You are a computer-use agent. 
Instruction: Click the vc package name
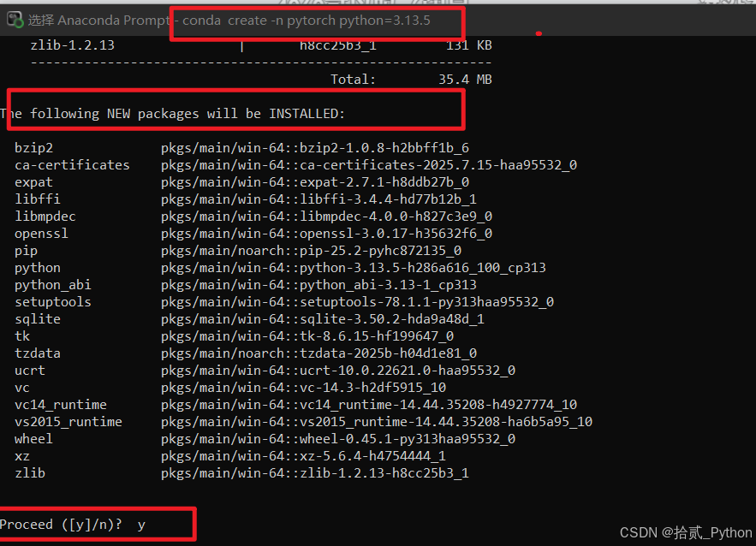point(22,388)
